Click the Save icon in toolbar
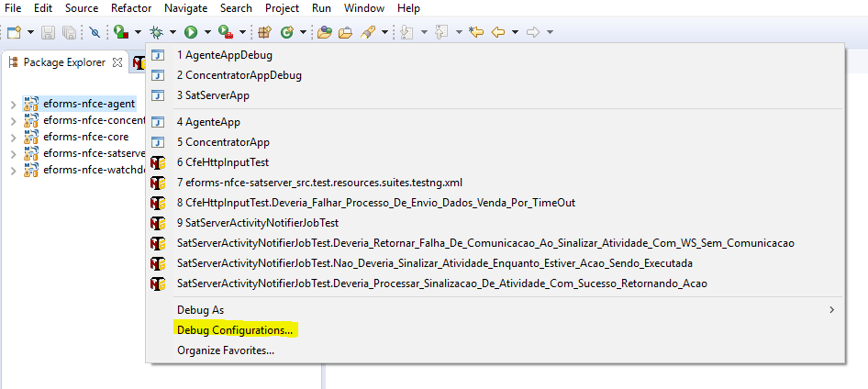The height and width of the screenshot is (389, 868). point(48,32)
